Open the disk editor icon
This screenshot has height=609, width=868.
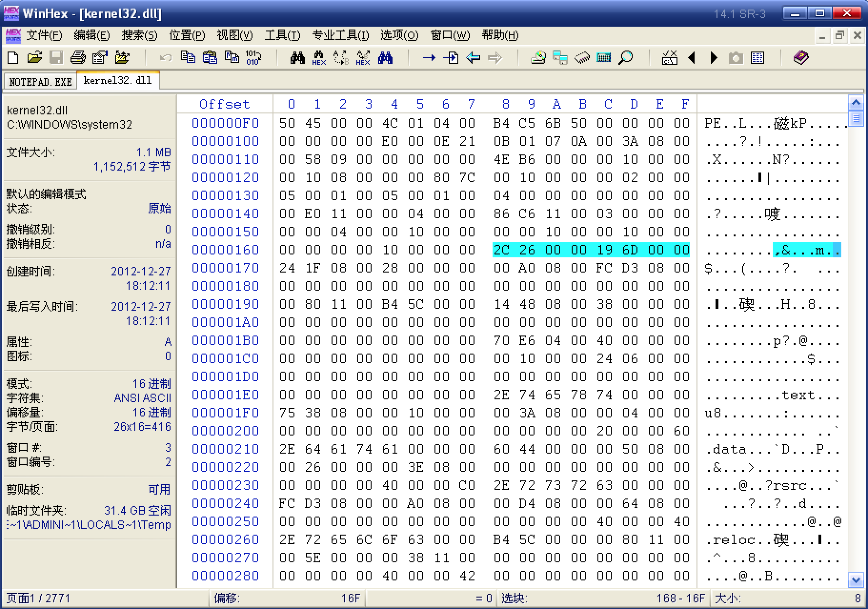[539, 58]
